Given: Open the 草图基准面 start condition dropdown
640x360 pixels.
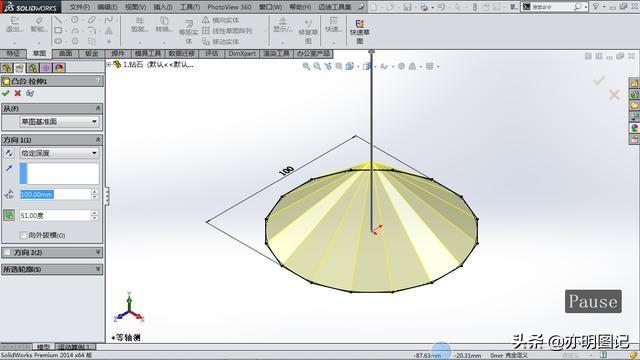Looking at the screenshot, I should coord(59,122).
